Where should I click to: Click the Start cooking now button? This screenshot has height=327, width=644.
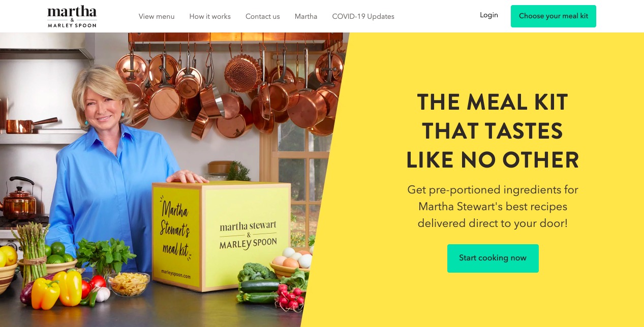[493, 258]
